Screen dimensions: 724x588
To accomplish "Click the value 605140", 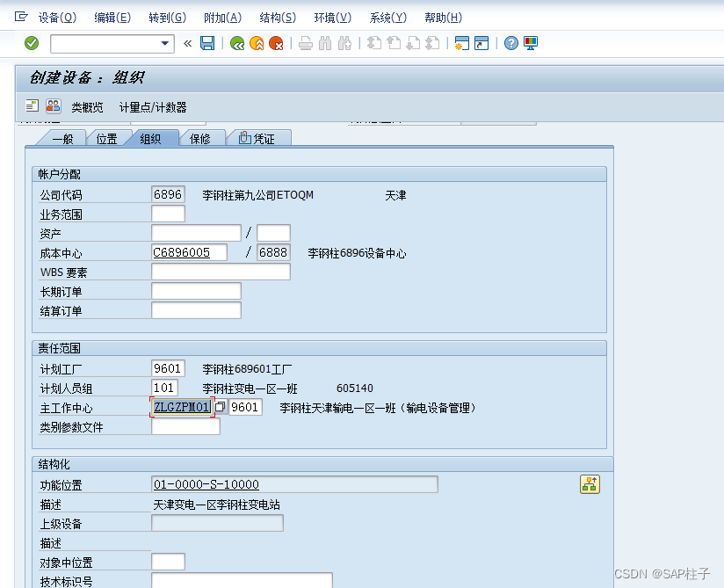I will [355, 388].
